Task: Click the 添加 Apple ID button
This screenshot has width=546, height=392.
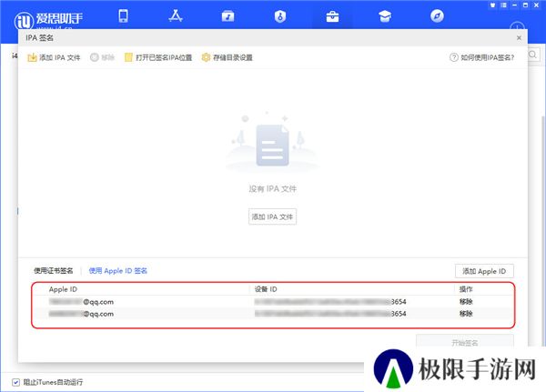Action: [484, 271]
